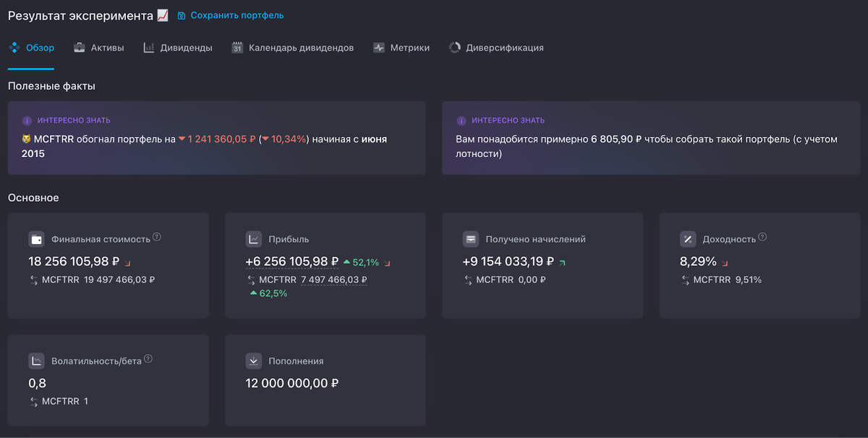Click the card icon beside Получено начислений
The height and width of the screenshot is (438, 868).
[471, 239]
